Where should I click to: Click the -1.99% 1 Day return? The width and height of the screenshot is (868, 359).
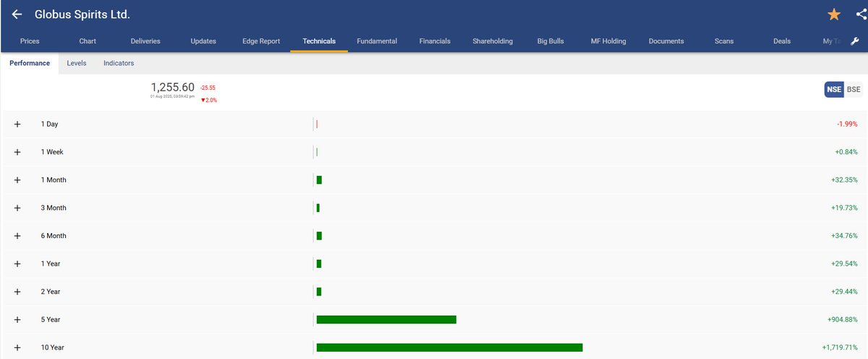click(x=847, y=124)
